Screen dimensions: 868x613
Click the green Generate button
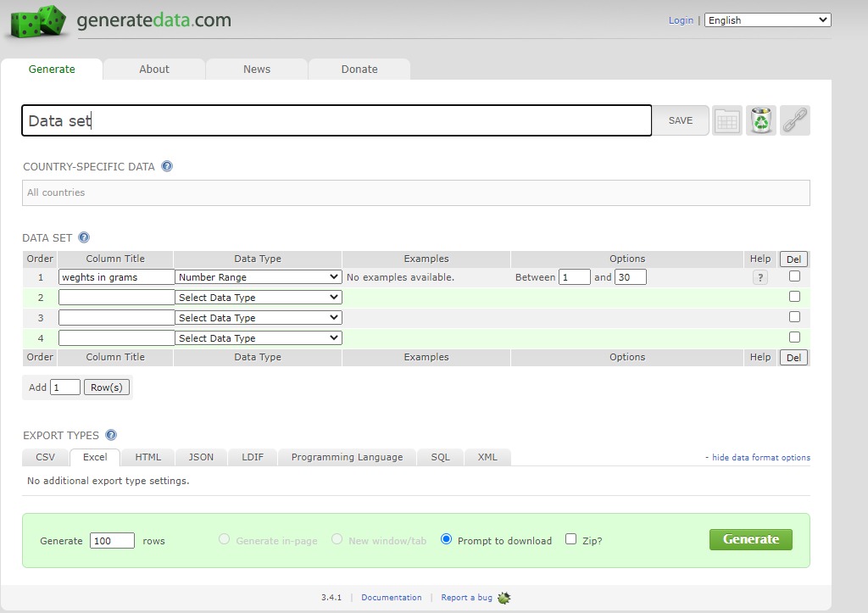751,539
